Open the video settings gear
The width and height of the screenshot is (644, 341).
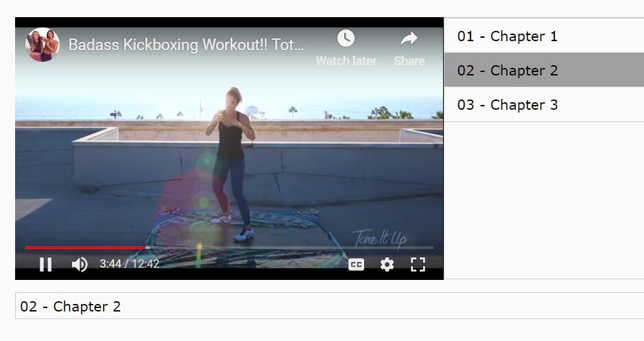[x=387, y=265]
